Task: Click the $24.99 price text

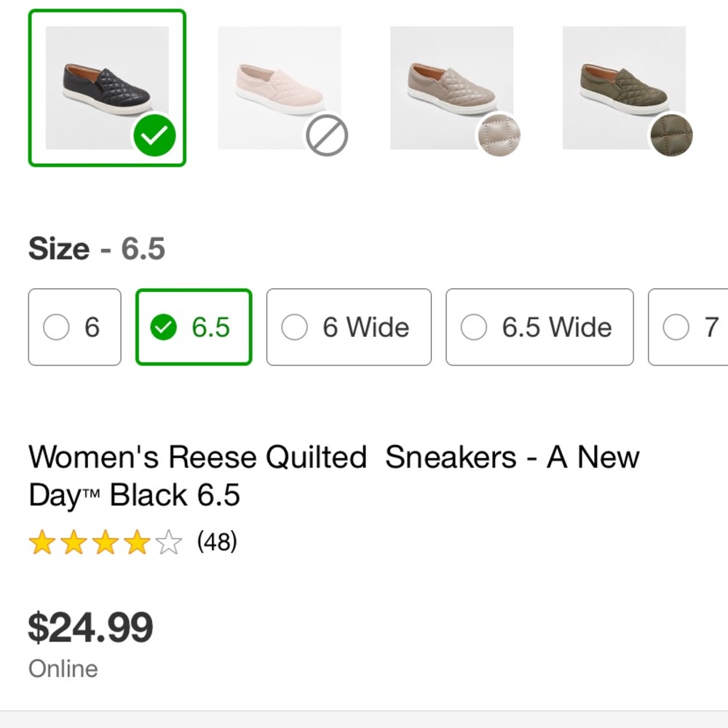Action: coord(90,628)
